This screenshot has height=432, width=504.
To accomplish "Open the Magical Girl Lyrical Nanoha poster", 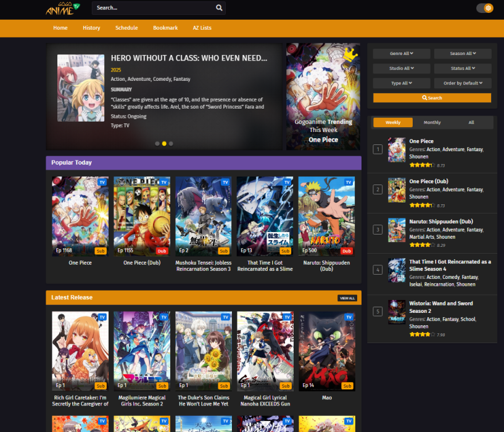I will pos(265,351).
